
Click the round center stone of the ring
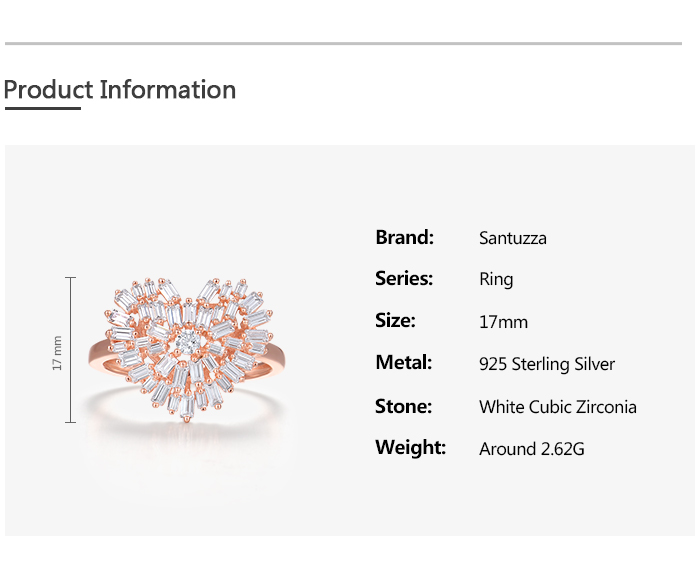pos(184,343)
